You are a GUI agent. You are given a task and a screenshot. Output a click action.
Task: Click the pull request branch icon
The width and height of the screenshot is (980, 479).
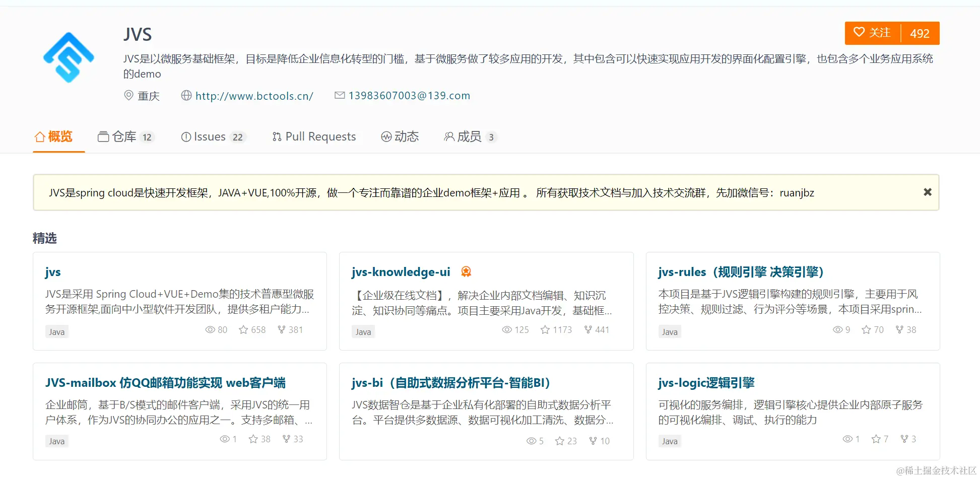(x=277, y=137)
